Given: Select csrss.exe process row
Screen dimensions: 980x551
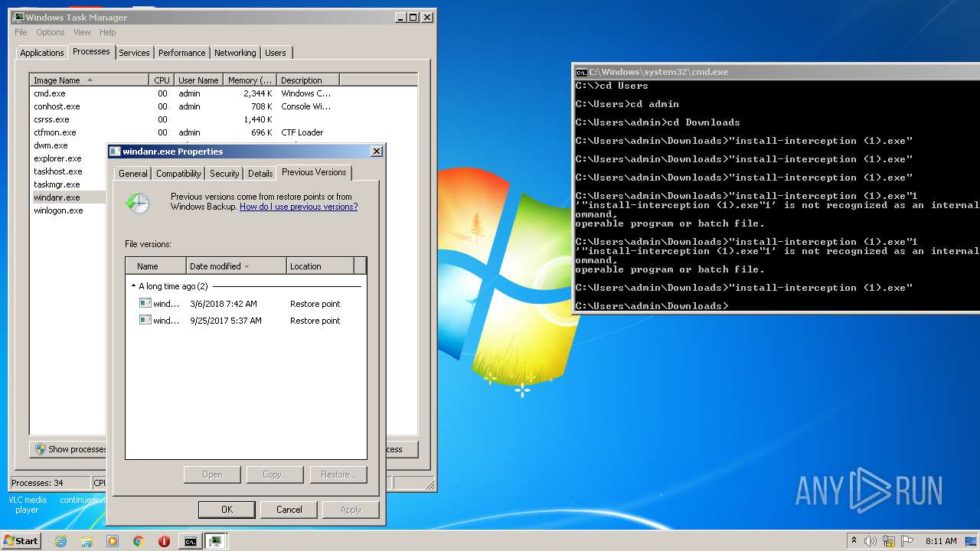Looking at the screenshot, I should point(224,119).
